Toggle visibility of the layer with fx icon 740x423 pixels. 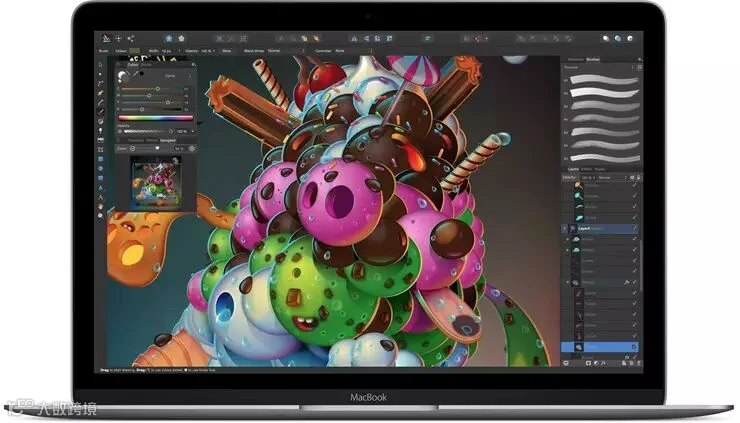(x=634, y=282)
